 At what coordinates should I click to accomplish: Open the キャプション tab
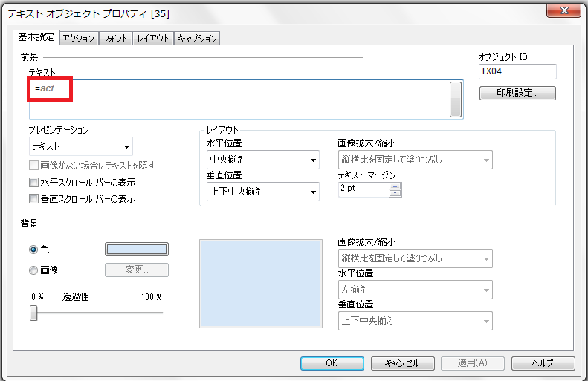click(197, 39)
